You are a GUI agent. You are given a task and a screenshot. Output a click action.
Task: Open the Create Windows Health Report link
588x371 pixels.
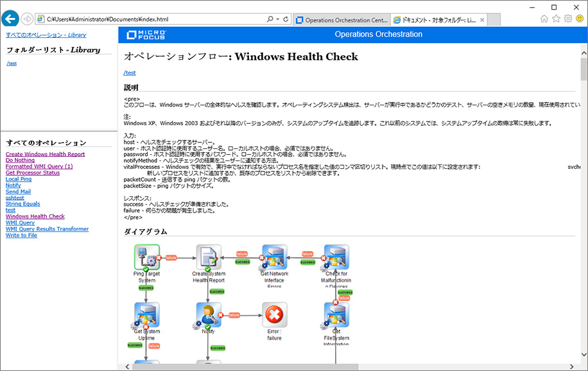coord(45,154)
